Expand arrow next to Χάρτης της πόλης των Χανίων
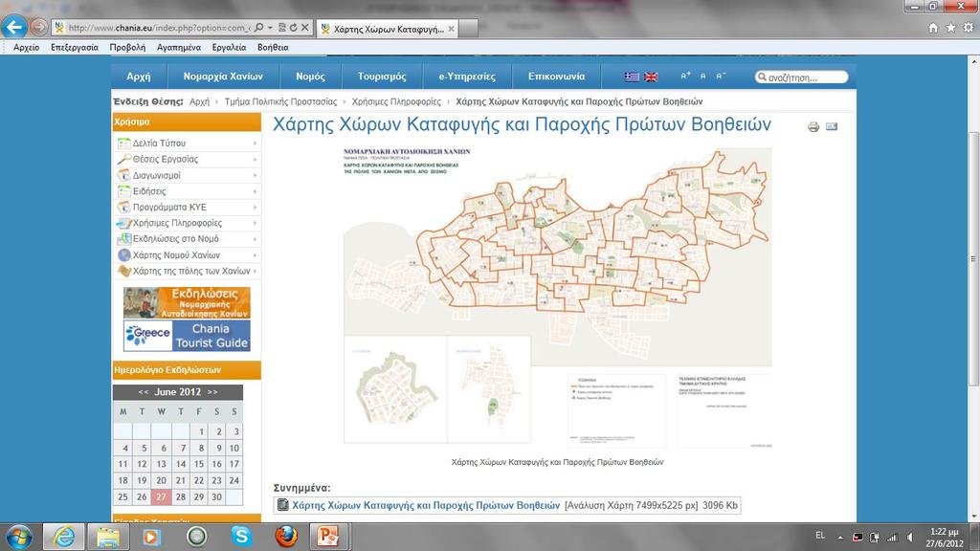 click(255, 271)
